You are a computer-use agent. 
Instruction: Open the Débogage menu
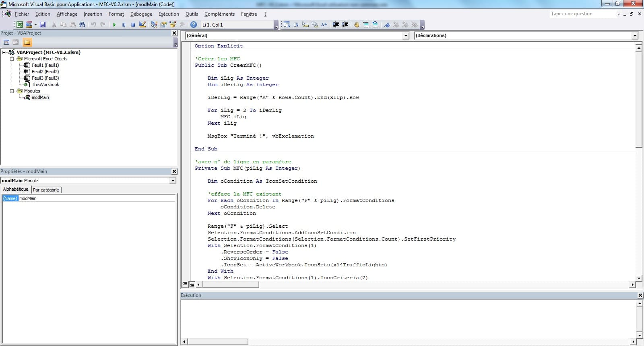(x=141, y=14)
